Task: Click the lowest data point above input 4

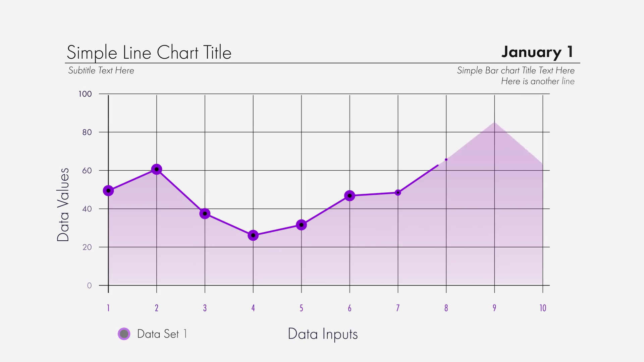Action: [253, 235]
